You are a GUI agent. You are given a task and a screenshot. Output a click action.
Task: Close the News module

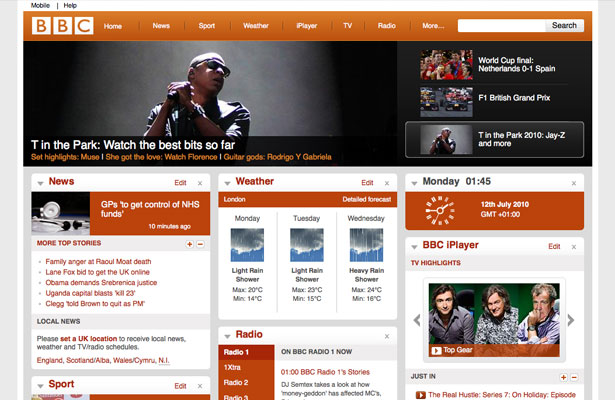[x=200, y=183]
